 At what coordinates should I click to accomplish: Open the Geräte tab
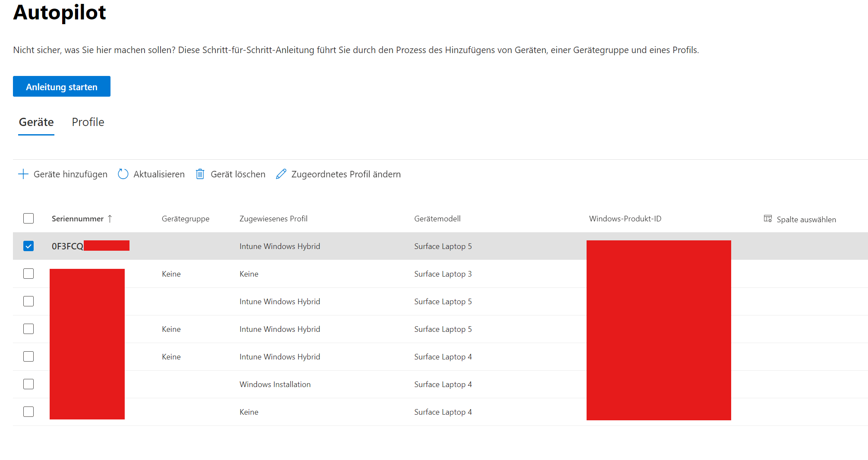(x=36, y=122)
